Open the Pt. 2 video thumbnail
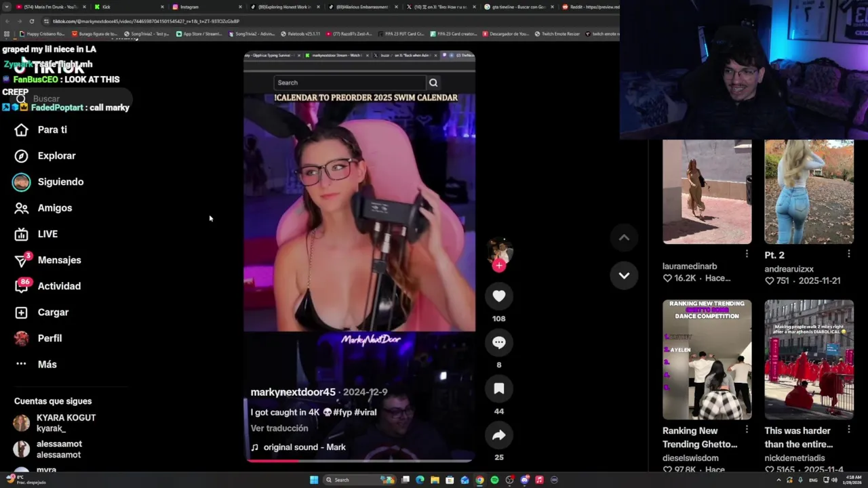The image size is (868, 488). pyautogui.click(x=809, y=192)
